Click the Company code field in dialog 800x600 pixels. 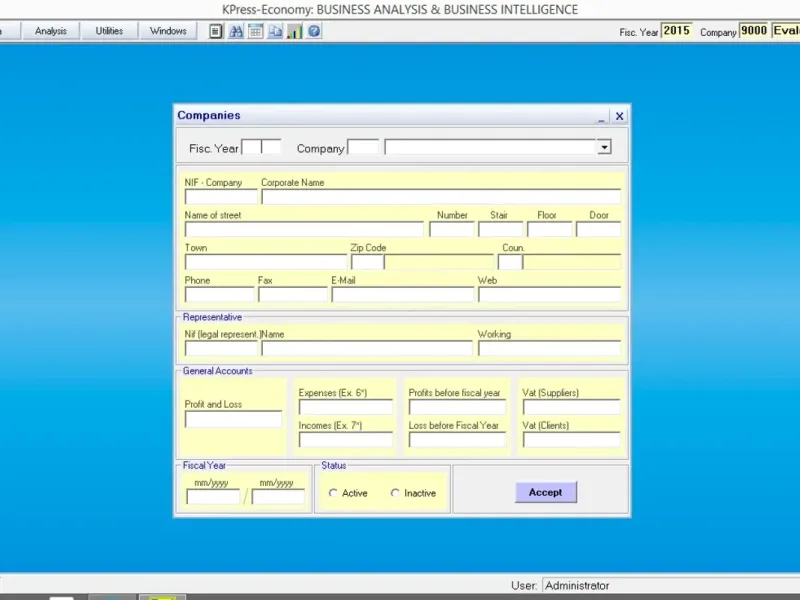coord(363,147)
